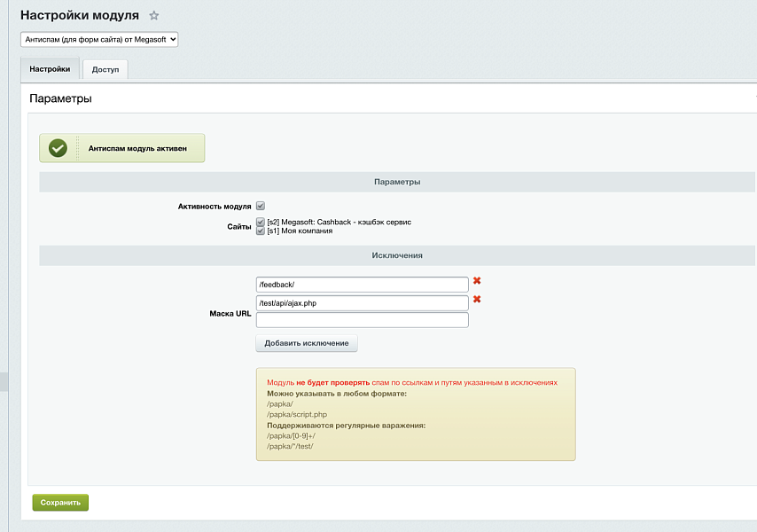Image resolution: width=757 pixels, height=532 pixels.
Task: Click the yellow exclusions hint note
Action: coord(415,414)
